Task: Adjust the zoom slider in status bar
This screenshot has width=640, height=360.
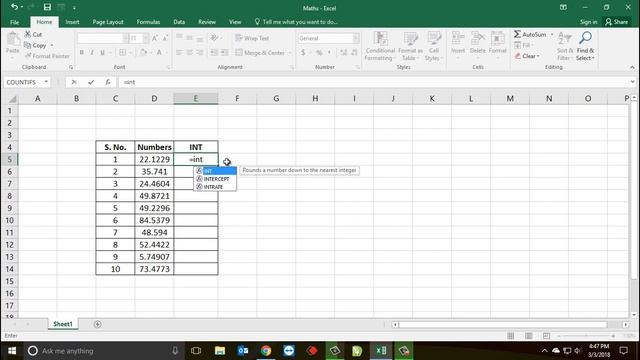Action: coord(586,336)
